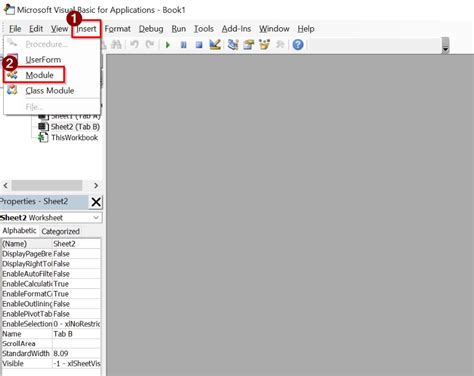The height and width of the screenshot is (376, 474).
Task: Click the Reset stop toolbar icon
Action: point(199,45)
